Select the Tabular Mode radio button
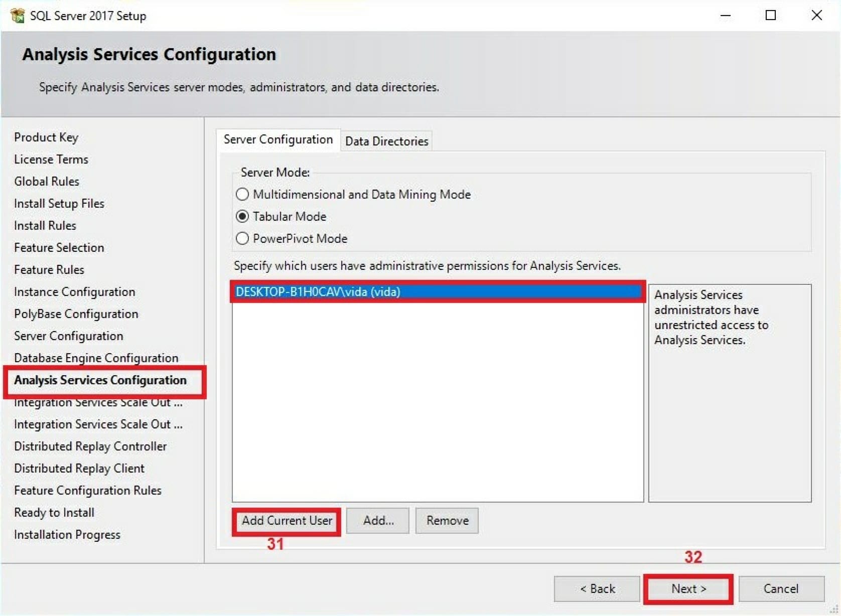 coord(242,216)
